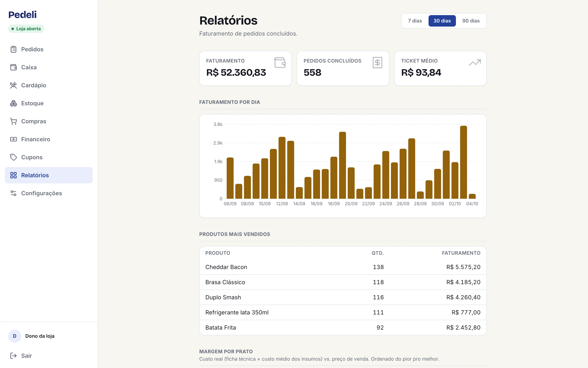Select the Brasa Clássico row
Screen dimensions: 588x368
tap(343, 282)
